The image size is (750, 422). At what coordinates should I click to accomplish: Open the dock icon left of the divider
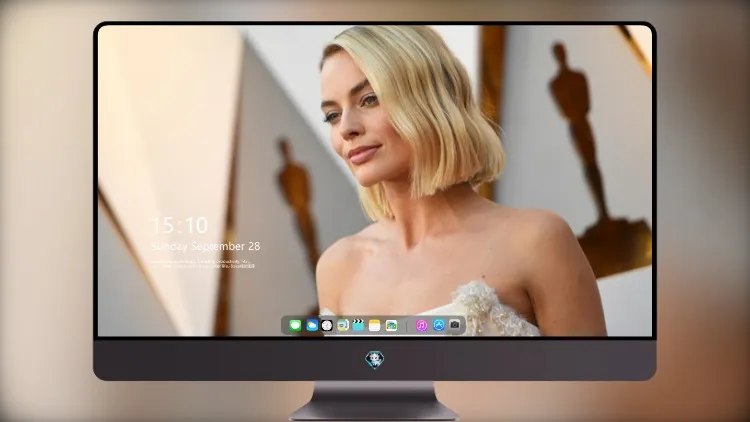click(391, 325)
